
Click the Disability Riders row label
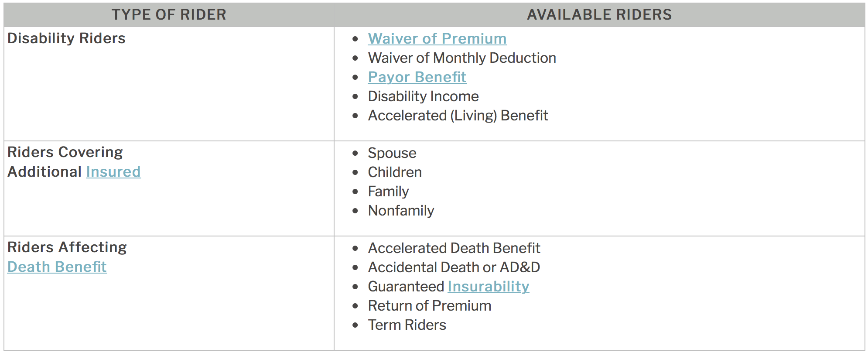[66, 38]
